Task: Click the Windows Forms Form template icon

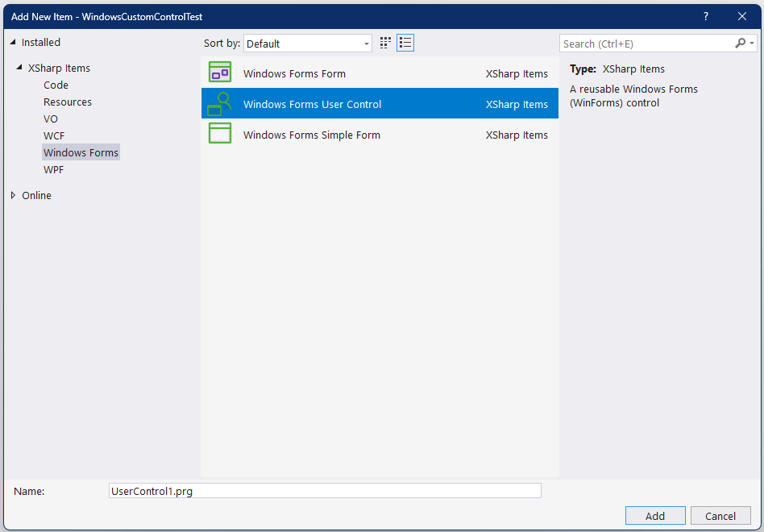Action: pyautogui.click(x=219, y=73)
